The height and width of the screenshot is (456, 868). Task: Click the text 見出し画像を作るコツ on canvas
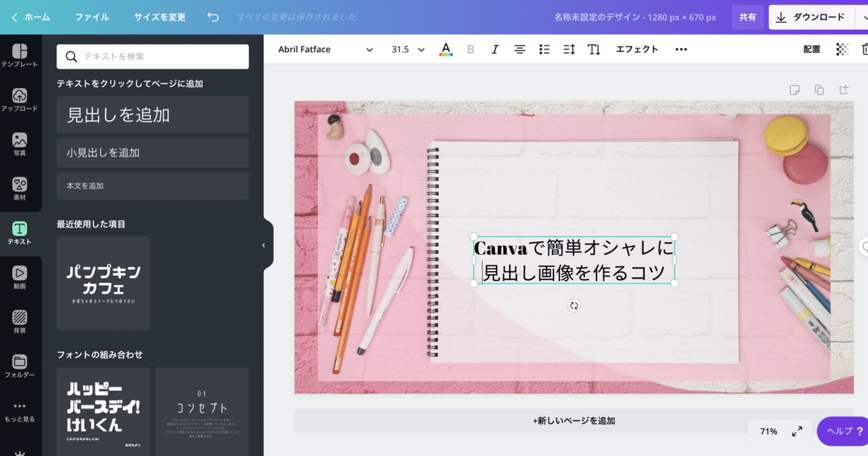coord(574,272)
